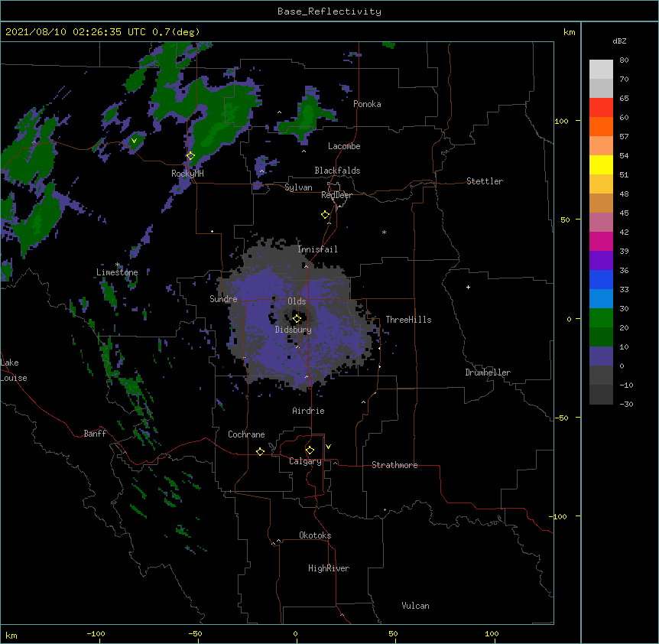Select the Innisfail city label
Viewport: 659px width, 644px height.
click(317, 249)
